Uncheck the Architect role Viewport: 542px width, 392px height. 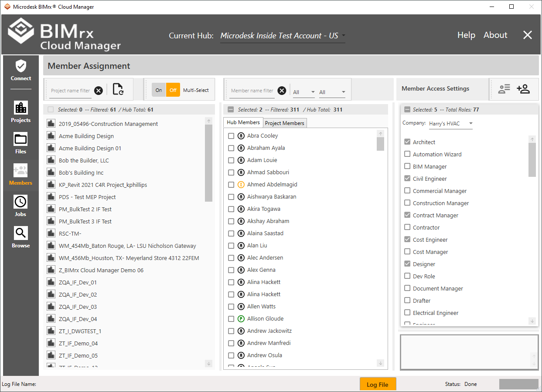point(407,142)
